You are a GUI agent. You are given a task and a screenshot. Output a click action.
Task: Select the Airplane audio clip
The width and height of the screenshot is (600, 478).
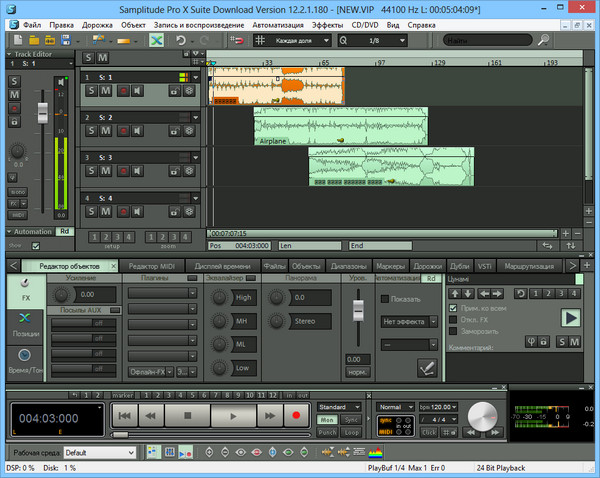(341, 126)
